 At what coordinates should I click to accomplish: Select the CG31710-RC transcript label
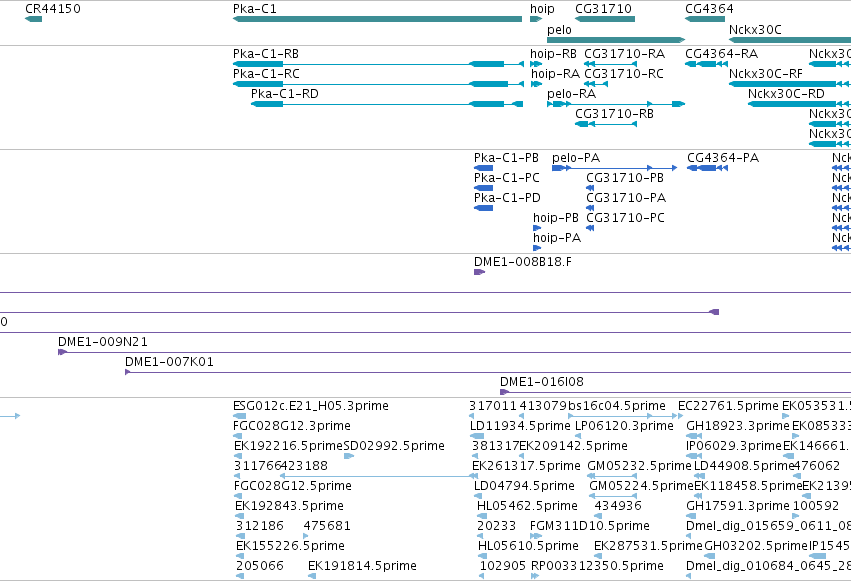click(x=624, y=74)
